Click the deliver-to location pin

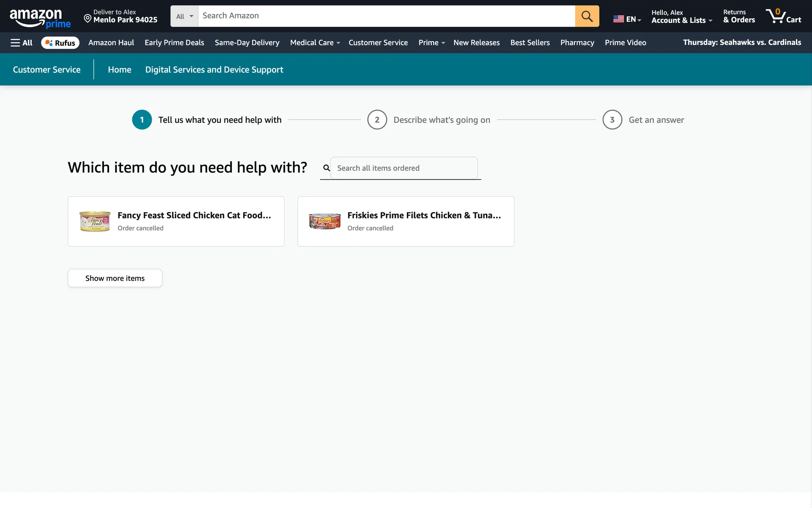click(88, 18)
